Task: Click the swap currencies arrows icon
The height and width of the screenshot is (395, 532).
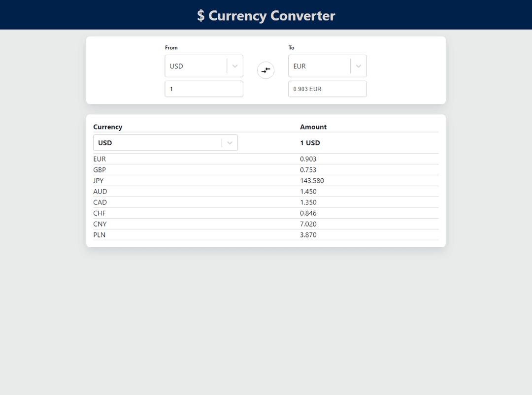Action: coord(266,70)
